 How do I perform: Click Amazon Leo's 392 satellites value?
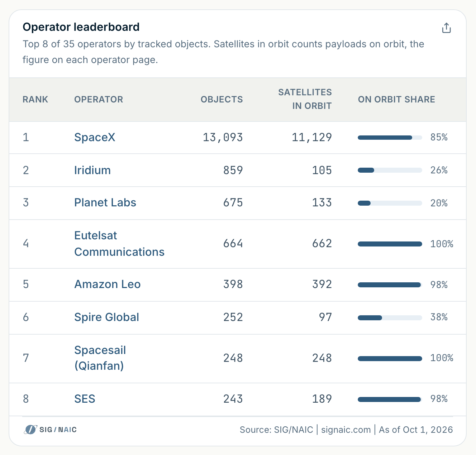322,284
